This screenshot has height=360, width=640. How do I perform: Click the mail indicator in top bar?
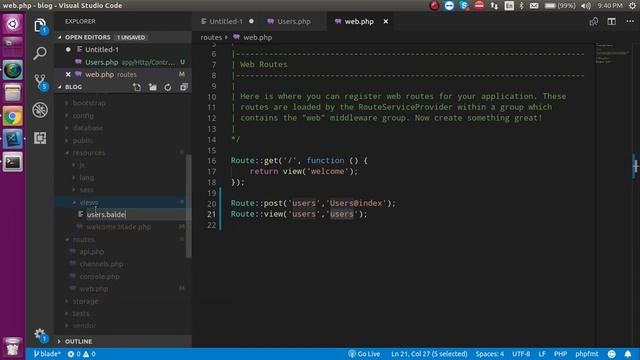[x=534, y=6]
